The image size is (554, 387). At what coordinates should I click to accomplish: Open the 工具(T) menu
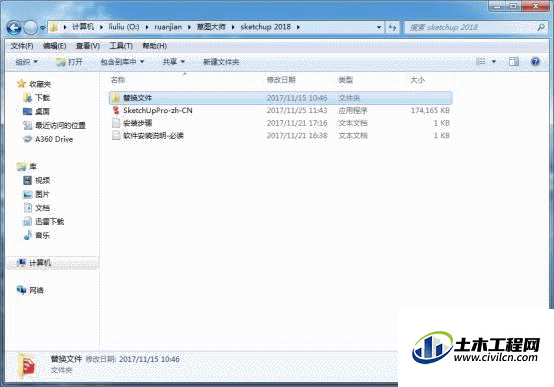pyautogui.click(x=121, y=46)
